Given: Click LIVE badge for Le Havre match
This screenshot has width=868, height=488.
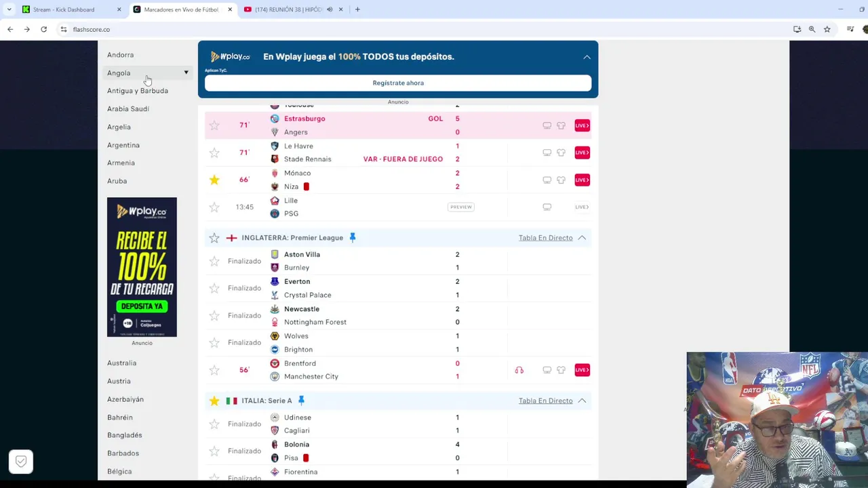Looking at the screenshot, I should [x=582, y=152].
